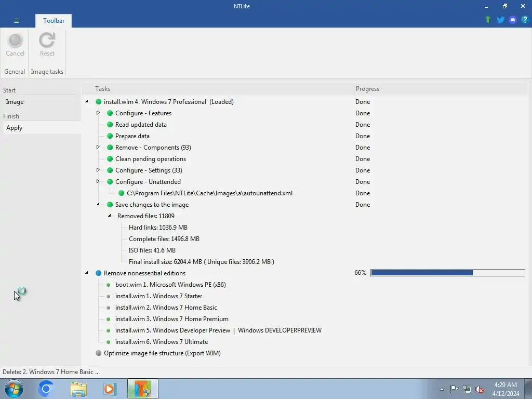
Task: Click dot beside boot.wim 1. Microsoft Windows PE
Action: (x=109, y=285)
